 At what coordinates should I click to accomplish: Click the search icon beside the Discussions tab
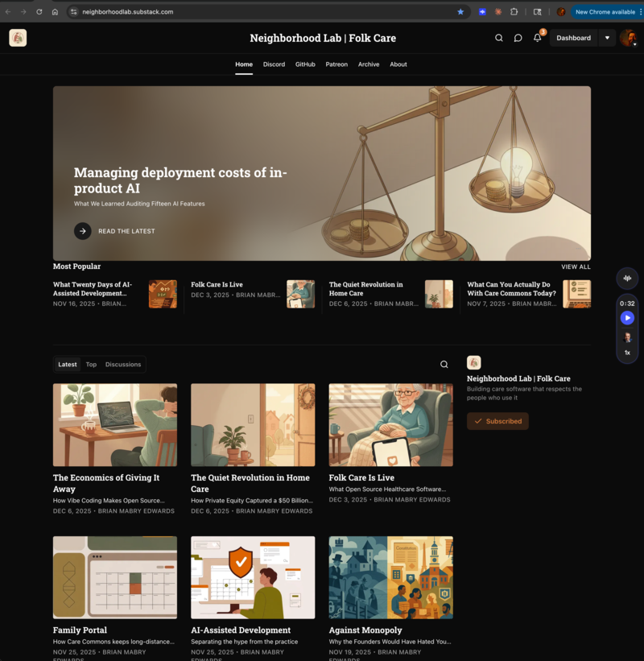click(x=444, y=365)
